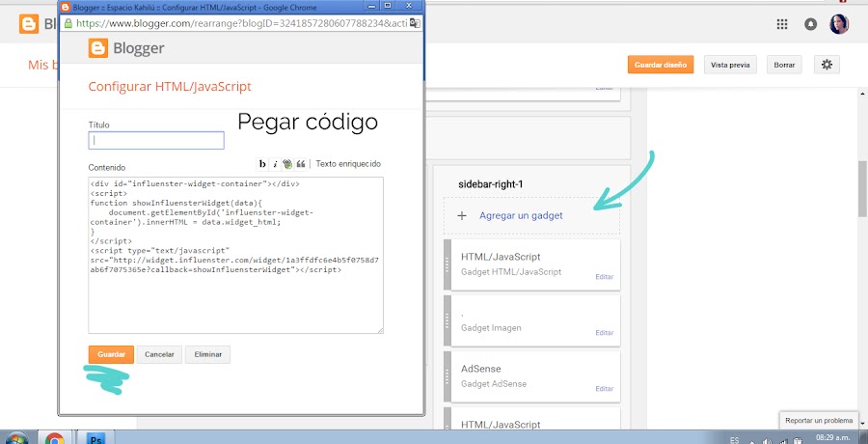Screen dimensions: 868x444
Task: Click the volume icon in system tray
Action: [767, 441]
